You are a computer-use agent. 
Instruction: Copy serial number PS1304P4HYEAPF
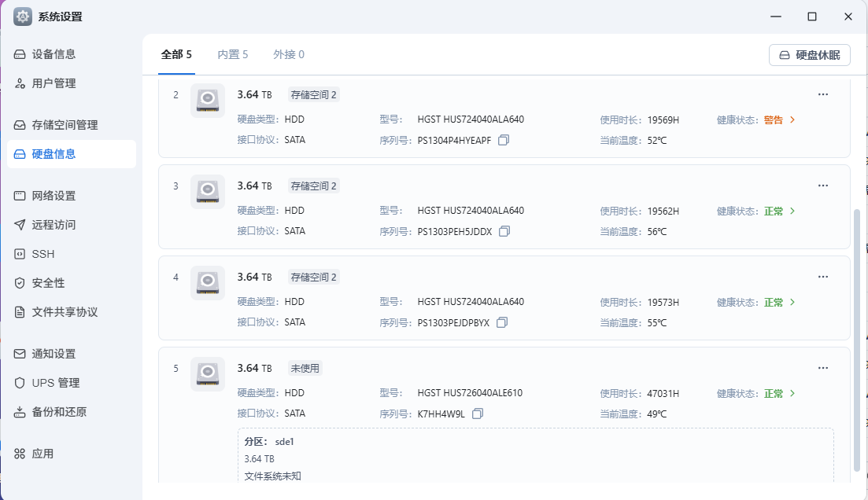point(504,140)
